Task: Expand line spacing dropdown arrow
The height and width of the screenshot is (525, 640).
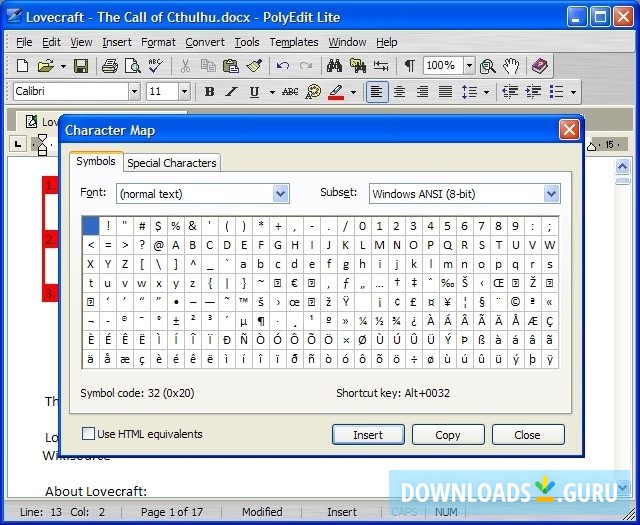Action: coord(487,92)
